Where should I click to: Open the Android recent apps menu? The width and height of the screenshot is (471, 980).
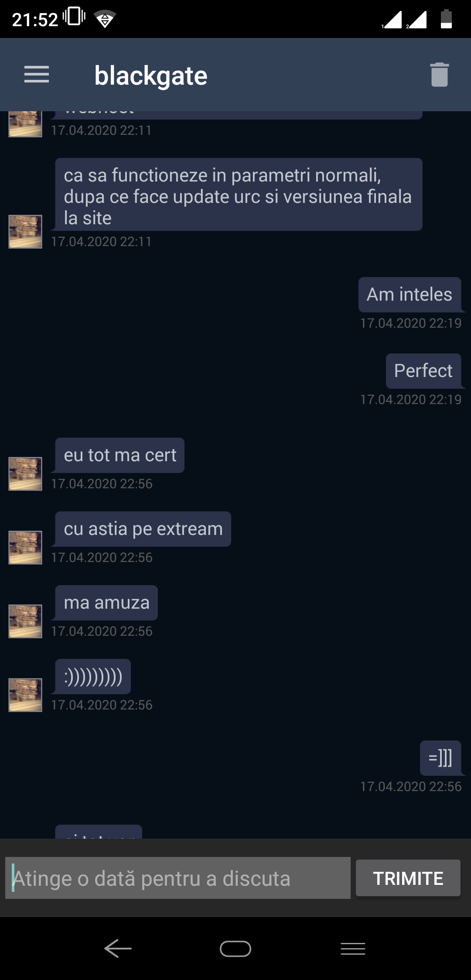click(x=353, y=949)
